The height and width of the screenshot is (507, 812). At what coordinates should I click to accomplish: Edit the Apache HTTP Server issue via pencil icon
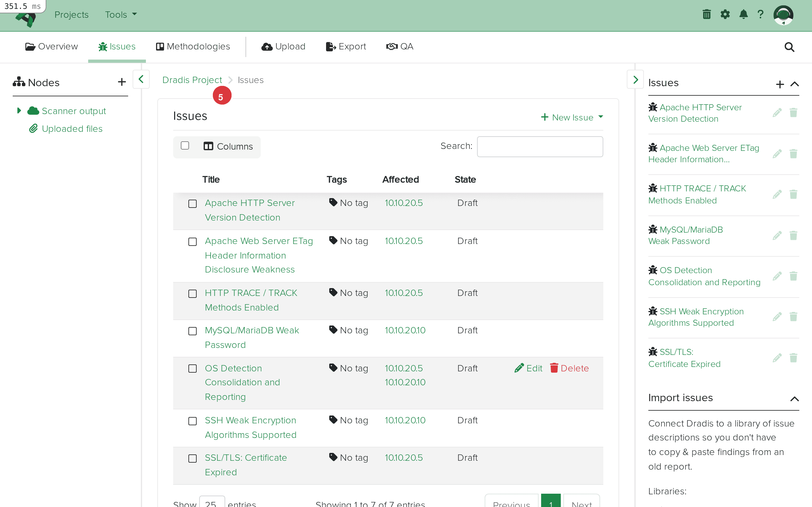[x=777, y=112]
